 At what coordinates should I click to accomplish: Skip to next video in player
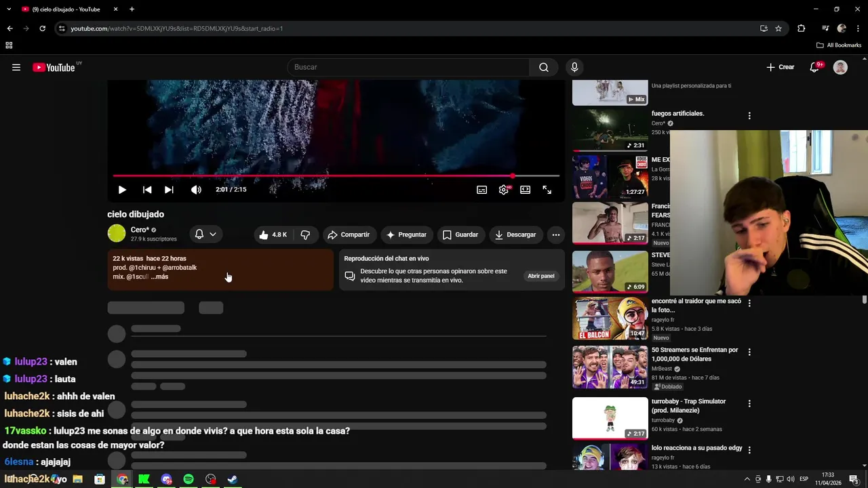pyautogui.click(x=169, y=190)
